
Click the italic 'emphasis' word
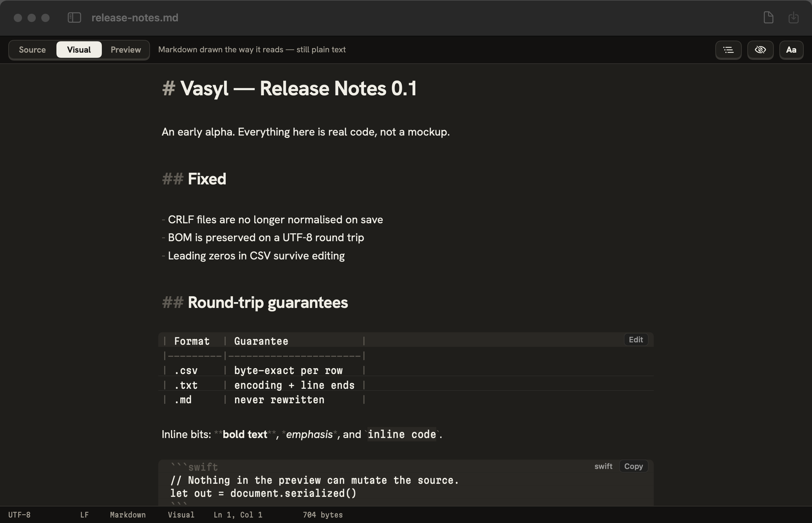309,435
